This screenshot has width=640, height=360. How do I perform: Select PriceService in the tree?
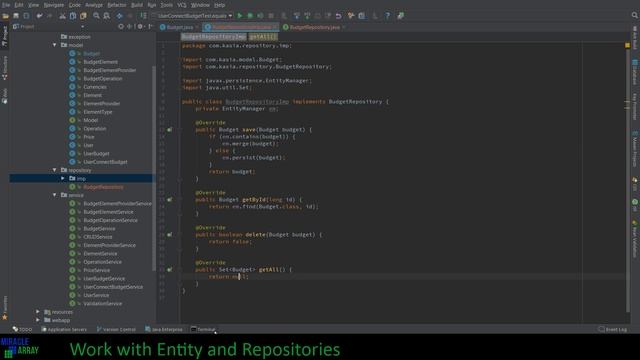[96, 270]
